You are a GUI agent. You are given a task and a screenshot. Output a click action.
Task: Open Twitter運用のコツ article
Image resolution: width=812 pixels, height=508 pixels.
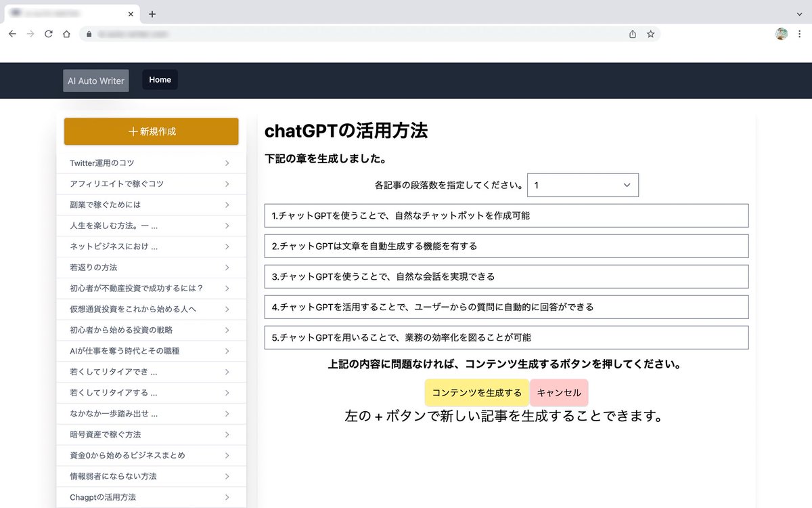[152, 163]
